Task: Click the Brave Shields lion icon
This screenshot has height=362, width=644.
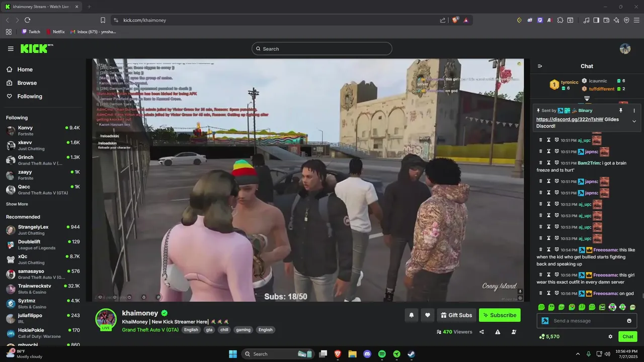Action: pyautogui.click(x=455, y=20)
